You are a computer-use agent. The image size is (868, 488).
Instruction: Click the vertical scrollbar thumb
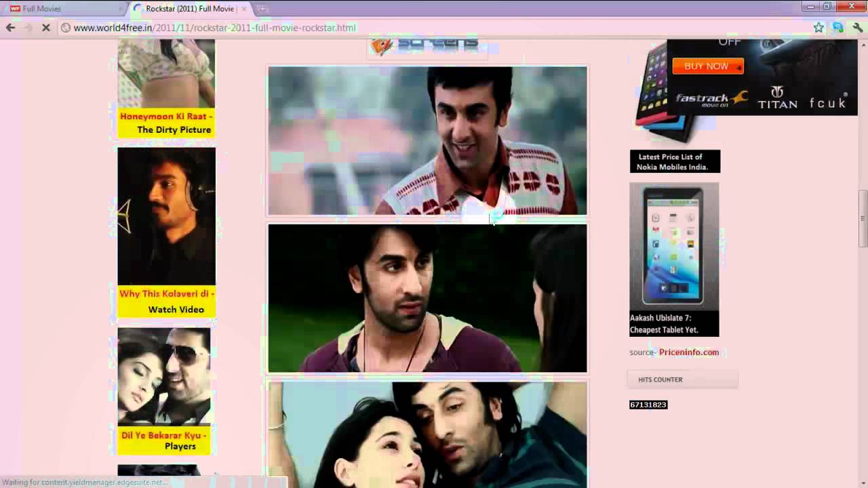point(863,219)
